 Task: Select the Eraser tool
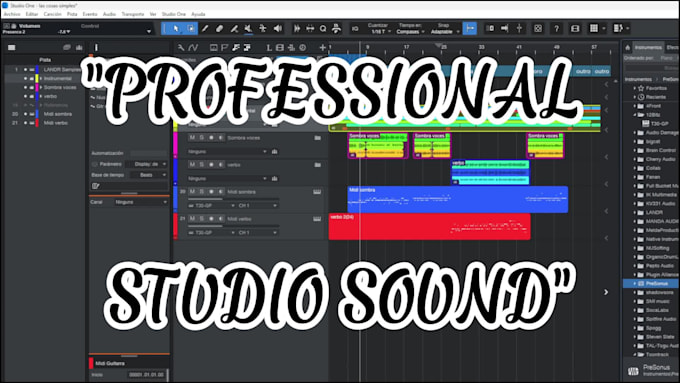coord(219,29)
